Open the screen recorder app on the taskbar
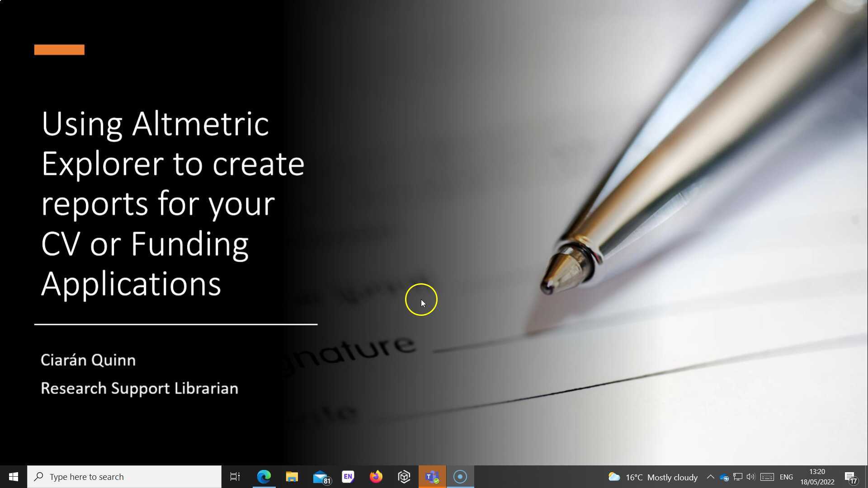This screenshot has width=868, height=488. [460, 476]
